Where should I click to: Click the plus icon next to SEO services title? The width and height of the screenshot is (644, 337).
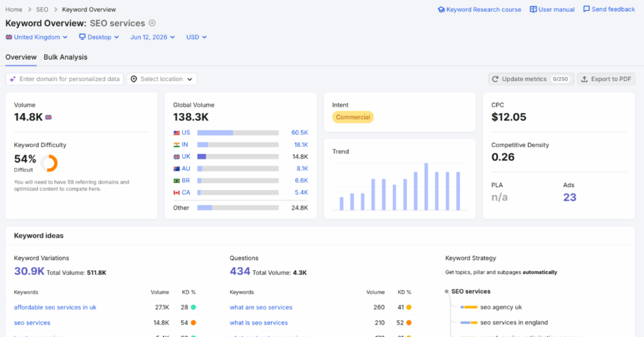pos(152,23)
